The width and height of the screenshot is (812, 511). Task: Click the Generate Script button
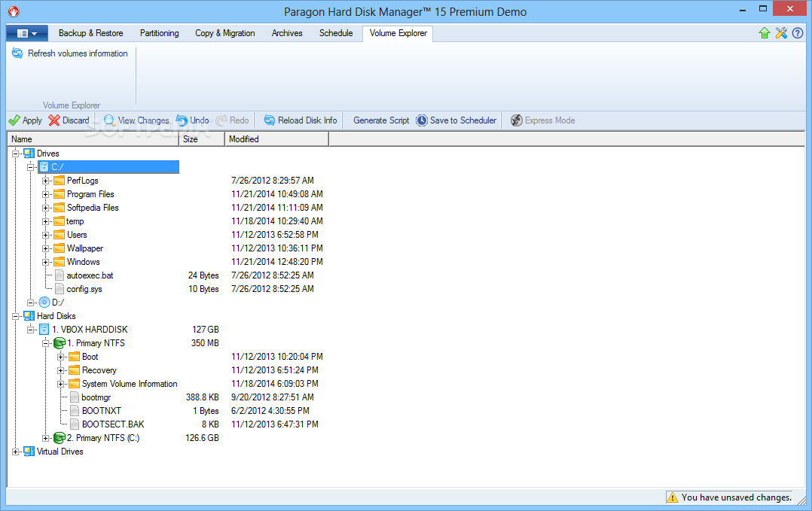pos(381,120)
